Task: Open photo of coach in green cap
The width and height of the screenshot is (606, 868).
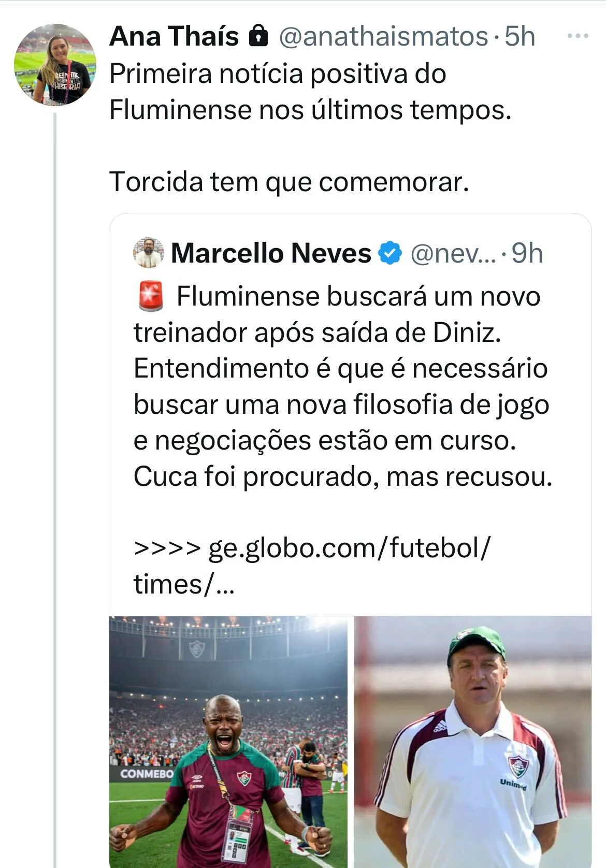Action: 472,741
